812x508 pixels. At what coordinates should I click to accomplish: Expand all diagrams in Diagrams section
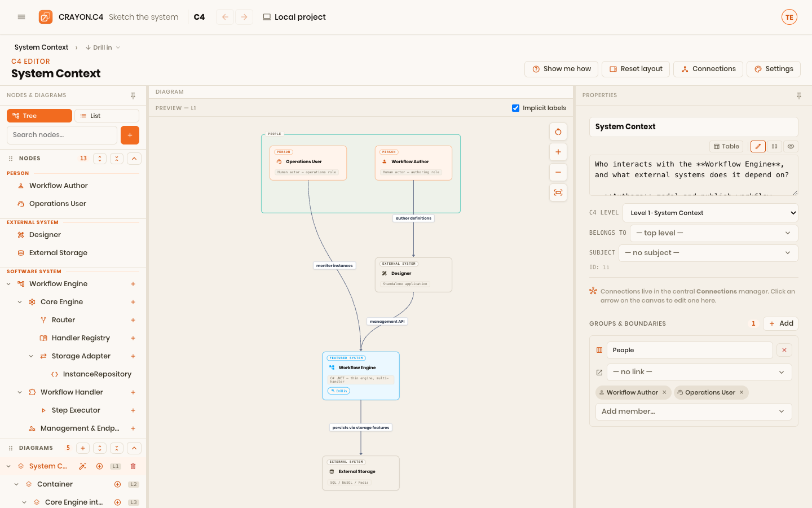(100, 448)
